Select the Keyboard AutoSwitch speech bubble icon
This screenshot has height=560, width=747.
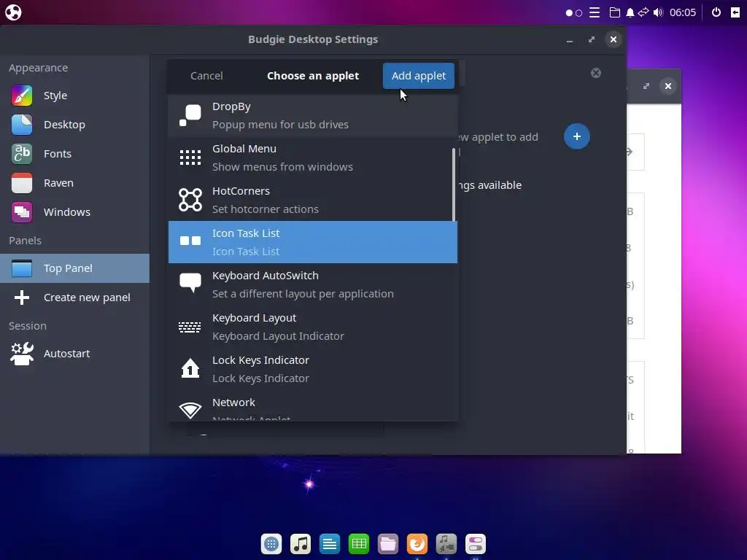190,283
